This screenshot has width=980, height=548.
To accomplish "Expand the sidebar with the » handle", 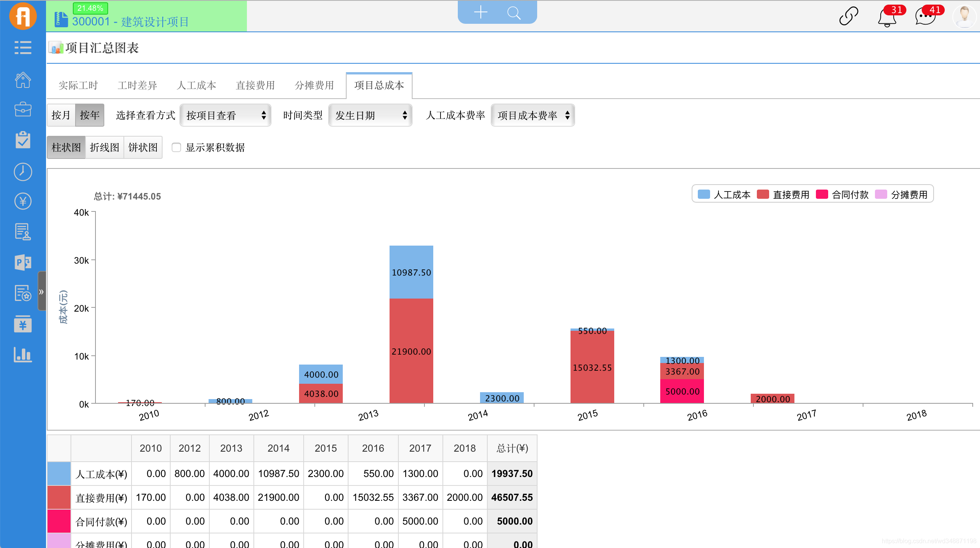I will click(x=41, y=291).
